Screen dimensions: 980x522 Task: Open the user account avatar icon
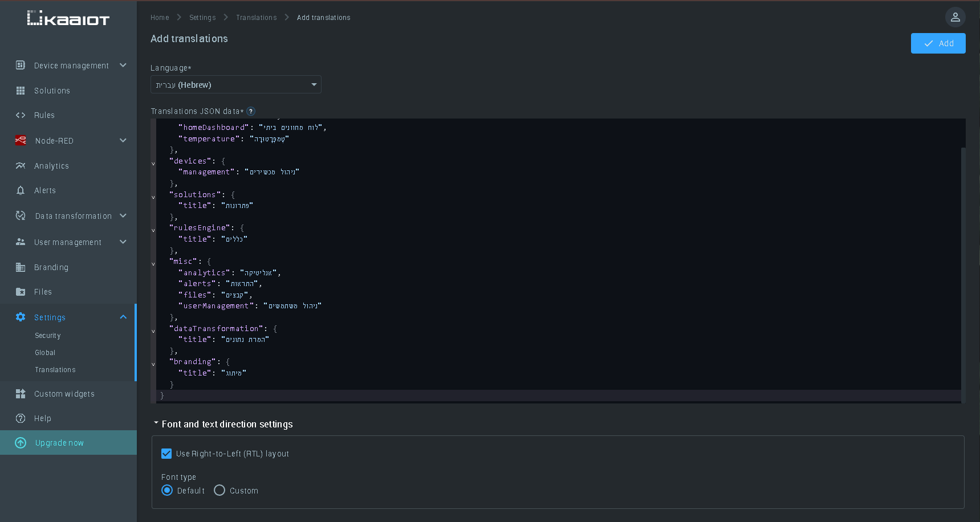point(955,17)
